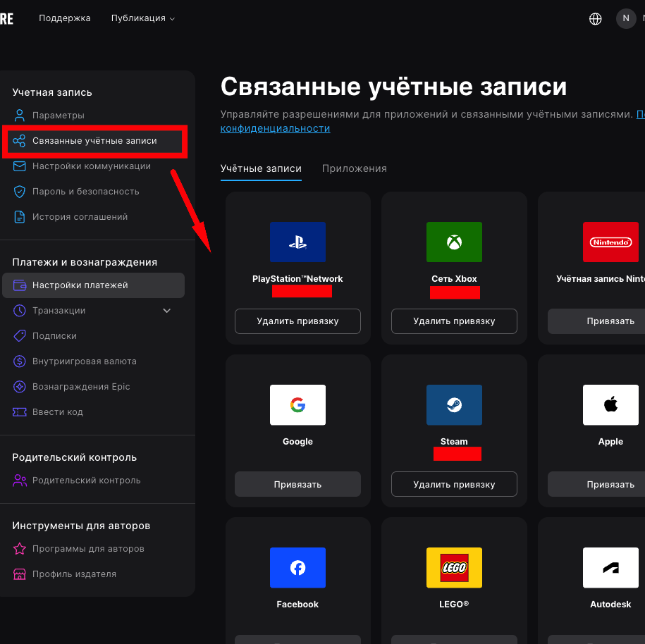Open Поддержка in top navigation
This screenshot has height=644, width=645.
(65, 18)
